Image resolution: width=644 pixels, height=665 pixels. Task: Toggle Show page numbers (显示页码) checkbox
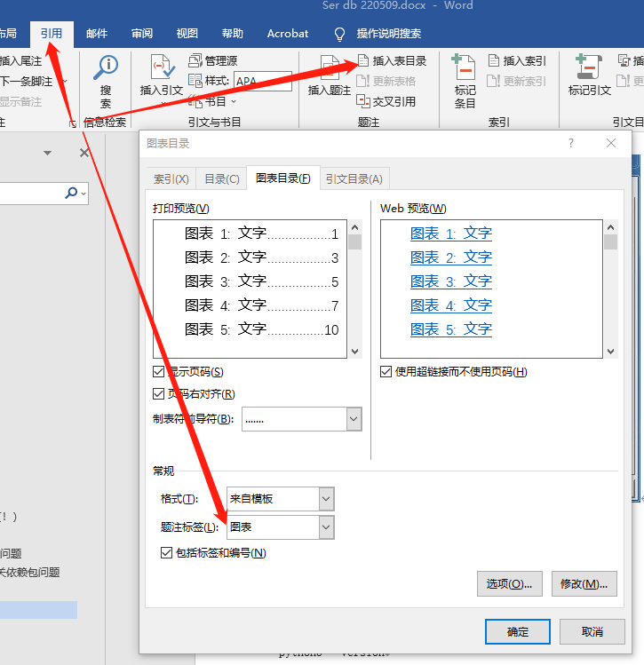point(158,372)
